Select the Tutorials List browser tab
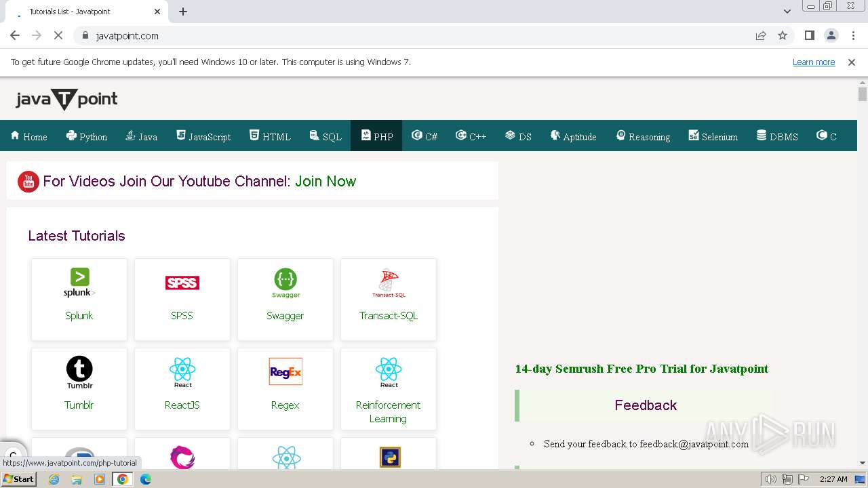The image size is (868, 488). point(88,12)
